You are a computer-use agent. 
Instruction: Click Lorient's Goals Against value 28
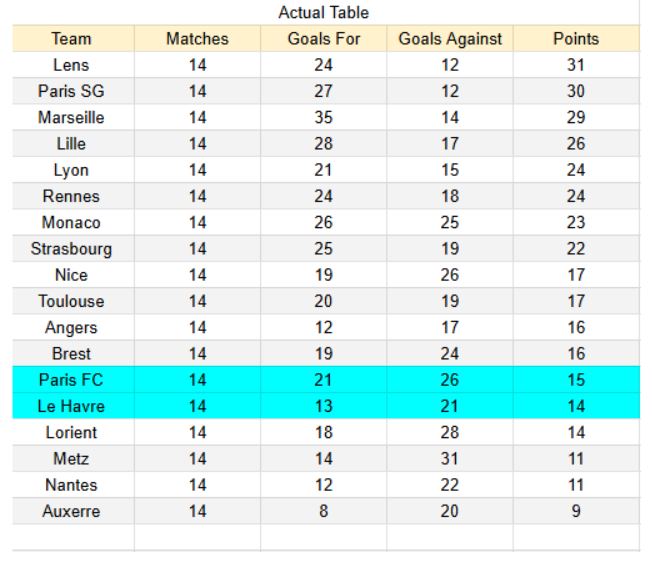[450, 433]
